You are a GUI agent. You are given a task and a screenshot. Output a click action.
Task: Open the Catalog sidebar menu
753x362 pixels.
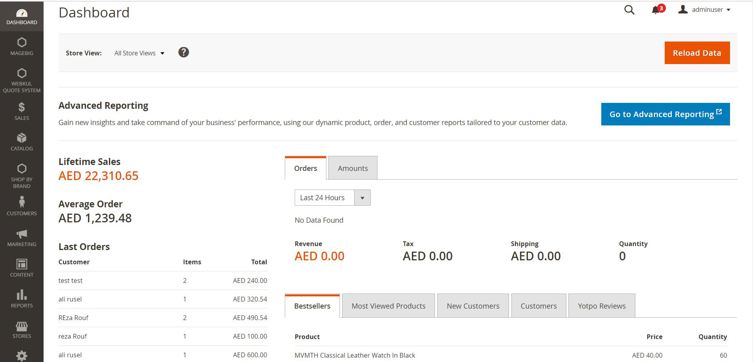22,142
